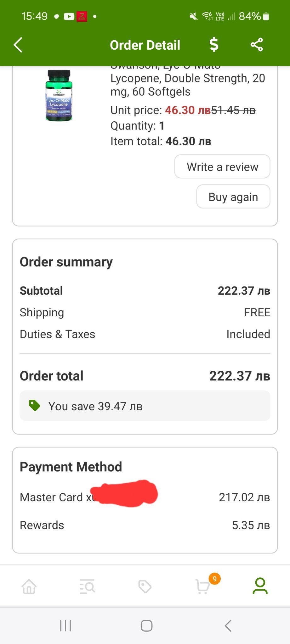Open the account profile tab
290x644 pixels.
[x=260, y=586]
